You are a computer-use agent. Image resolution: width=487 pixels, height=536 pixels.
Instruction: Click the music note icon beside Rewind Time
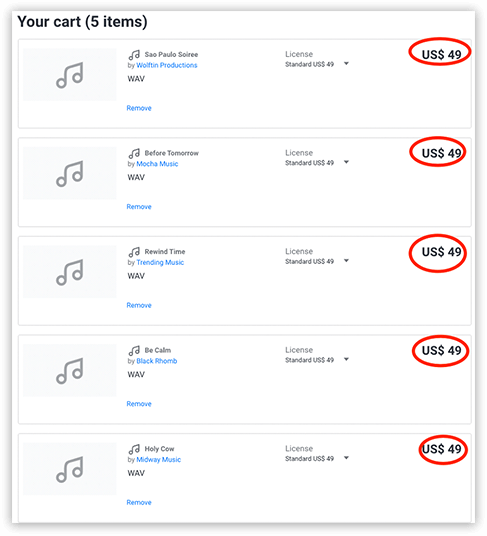pos(134,252)
